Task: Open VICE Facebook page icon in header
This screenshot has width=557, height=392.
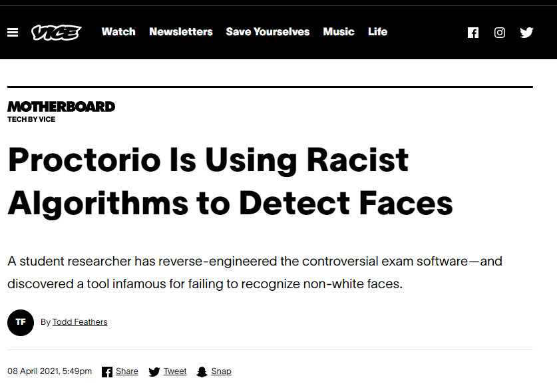Action: click(x=472, y=33)
